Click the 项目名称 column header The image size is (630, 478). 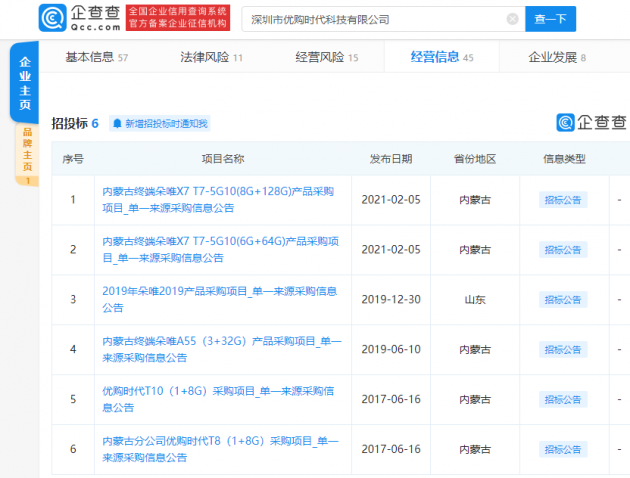[223, 159]
